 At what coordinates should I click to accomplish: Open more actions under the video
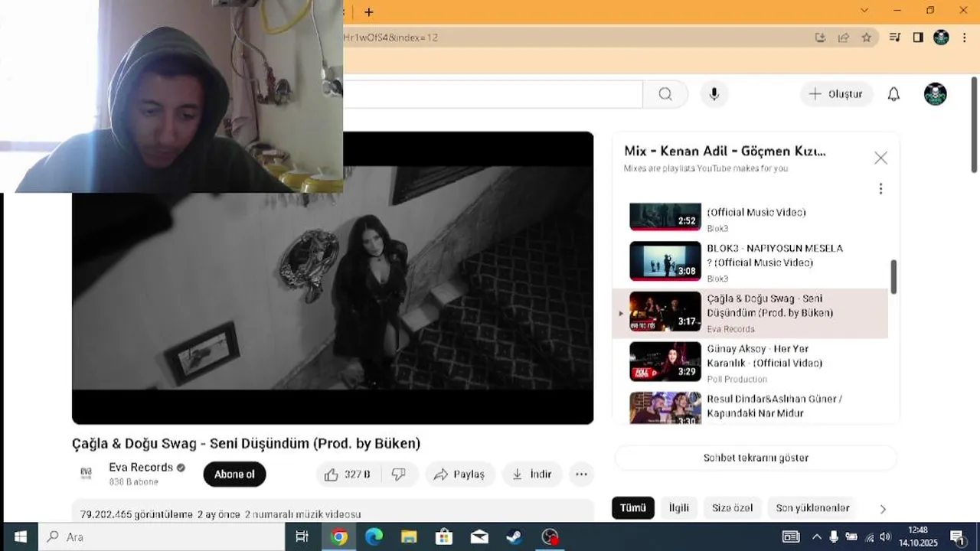click(x=581, y=474)
